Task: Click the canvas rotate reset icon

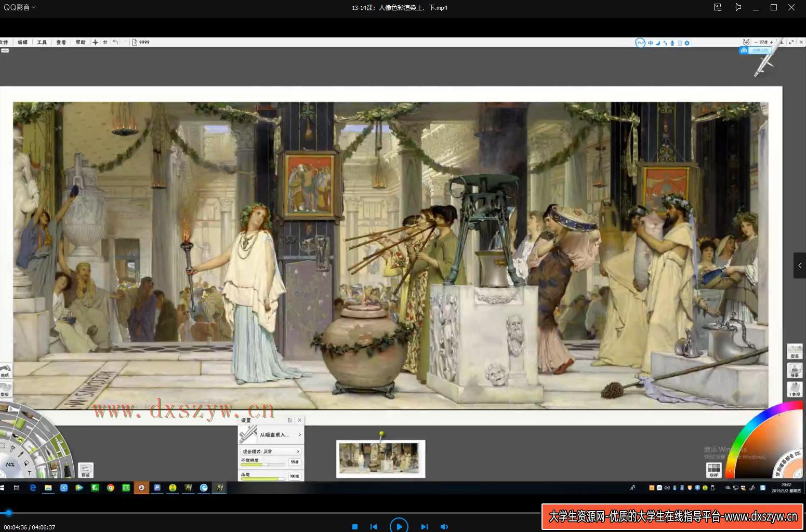Action: pos(746,42)
